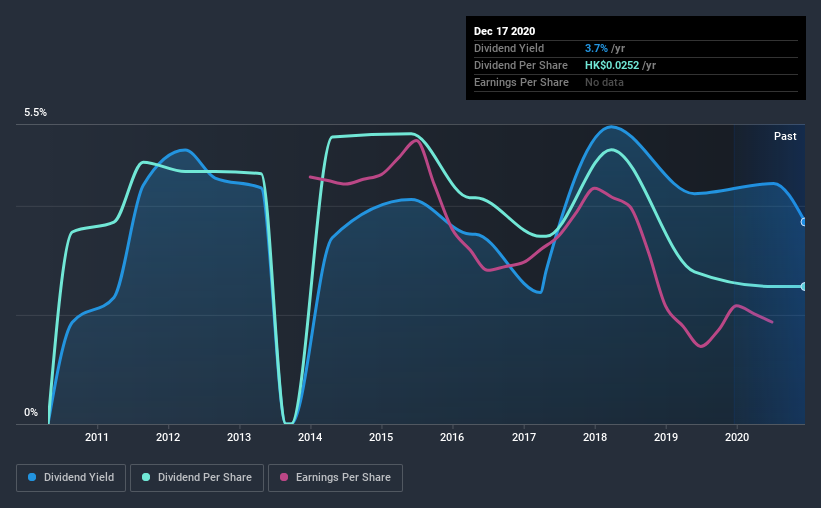This screenshot has width=821, height=508.
Task: Click the 2013 x-axis label
Action: pos(239,437)
